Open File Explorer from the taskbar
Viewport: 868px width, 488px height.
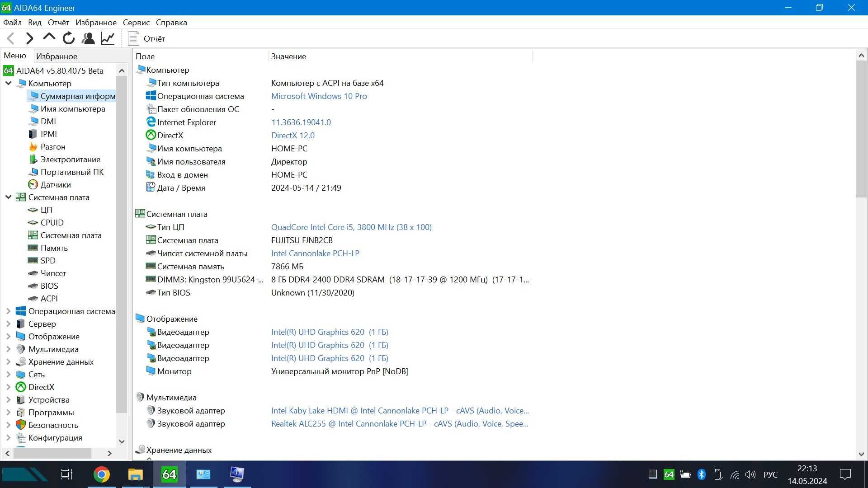coord(135,474)
